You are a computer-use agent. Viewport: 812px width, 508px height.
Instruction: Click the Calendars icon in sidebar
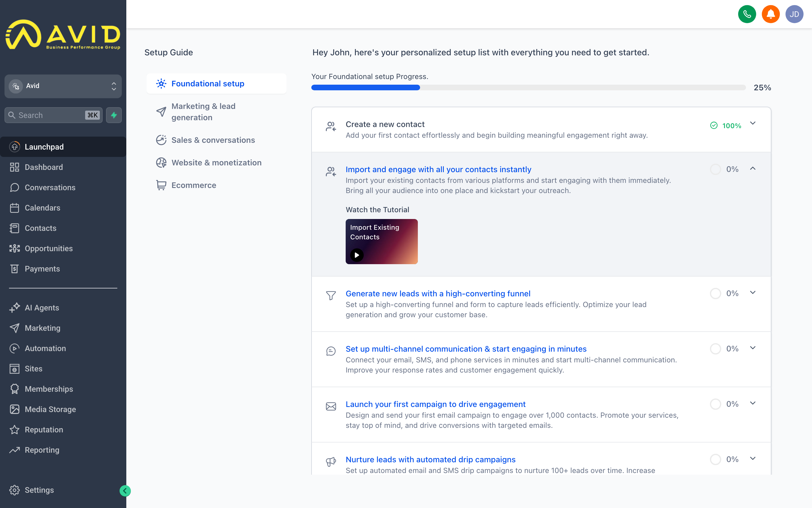click(x=14, y=208)
